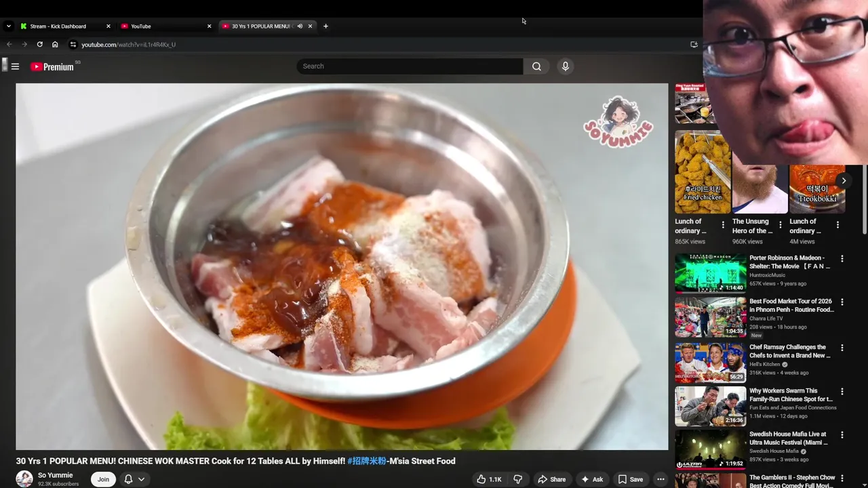This screenshot has width=868, height=488.
Task: Open the So Yummie channel name link
Action: pyautogui.click(x=55, y=475)
